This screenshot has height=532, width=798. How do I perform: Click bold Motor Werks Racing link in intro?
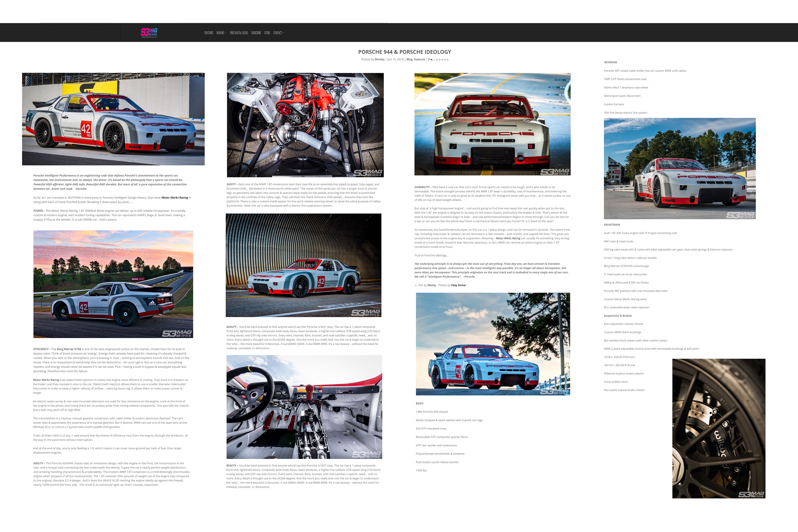pyautogui.click(x=175, y=197)
